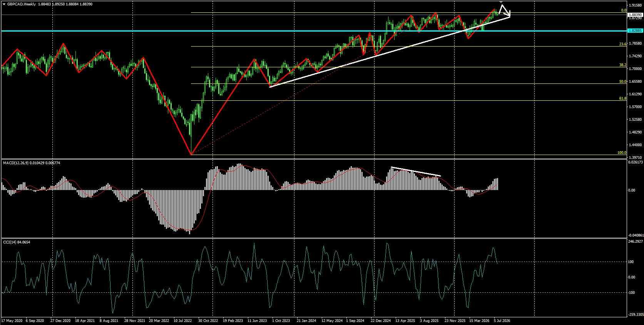
Task: Click the 1.39710 price scale value
Action: tap(635, 158)
